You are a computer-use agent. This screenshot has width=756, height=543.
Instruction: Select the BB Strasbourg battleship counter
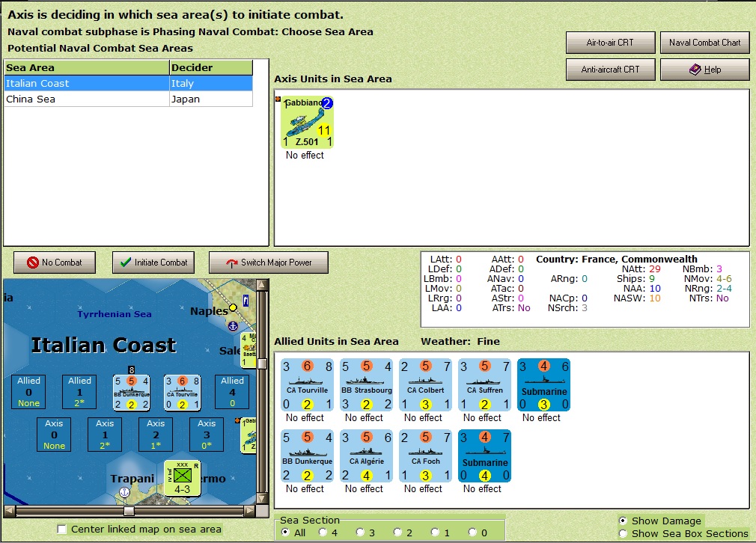click(367, 384)
